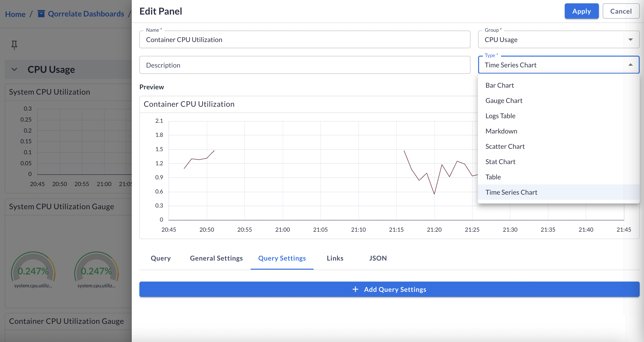This screenshot has width=644, height=342.
Task: Collapse the Type dropdown using its arrow
Action: click(631, 64)
